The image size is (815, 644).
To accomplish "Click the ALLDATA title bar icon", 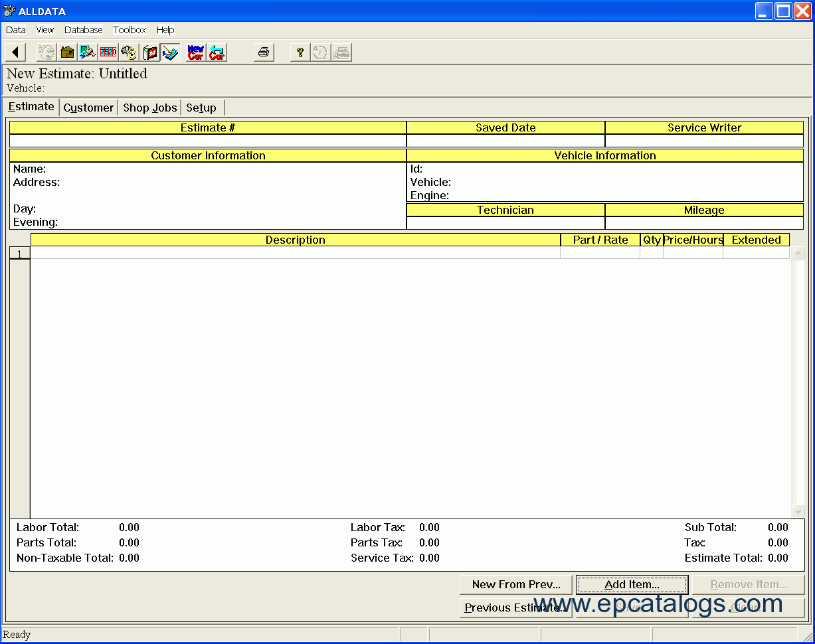I will (x=9, y=11).
